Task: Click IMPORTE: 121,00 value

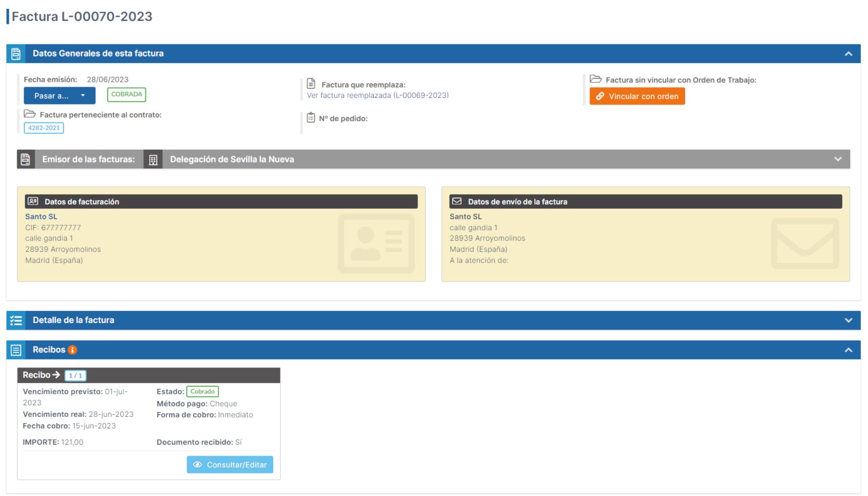Action: [53, 442]
